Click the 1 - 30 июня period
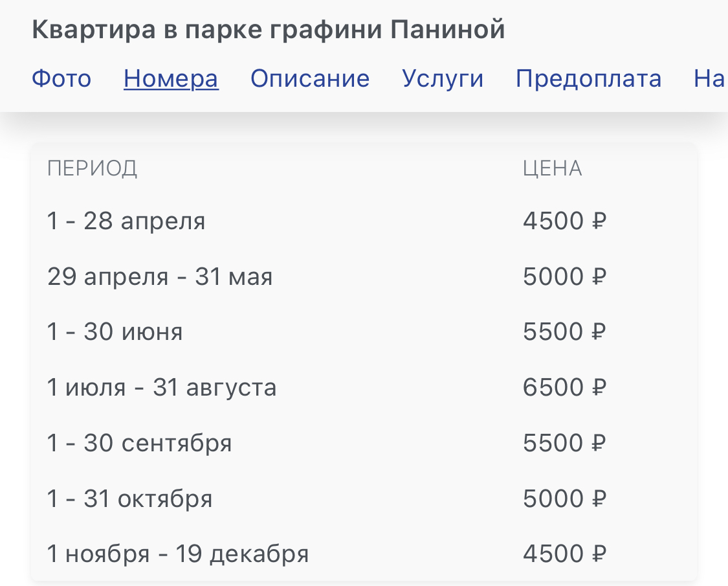 [115, 332]
